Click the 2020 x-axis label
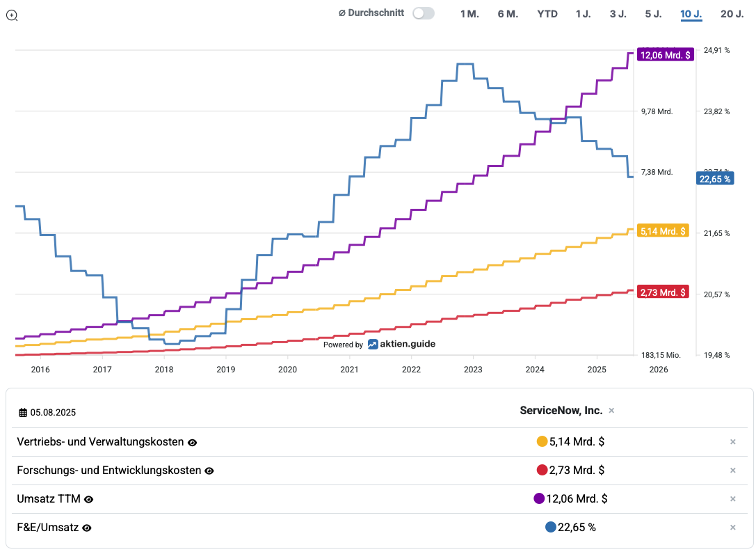 coord(288,370)
